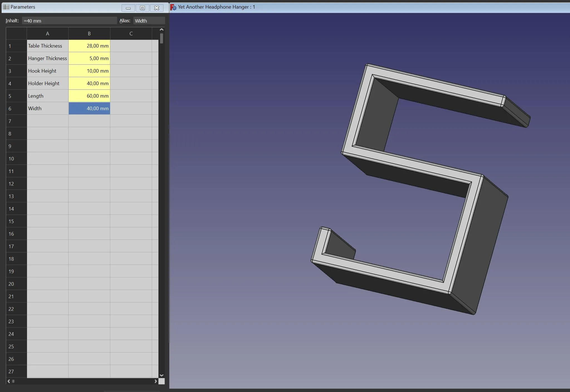Select column header C in the spreadsheet

coord(131,33)
